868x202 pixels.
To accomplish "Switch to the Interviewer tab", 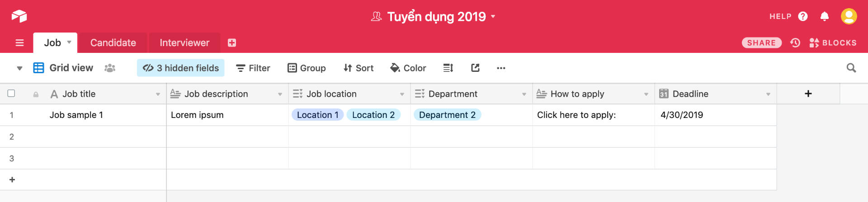I will (x=184, y=43).
